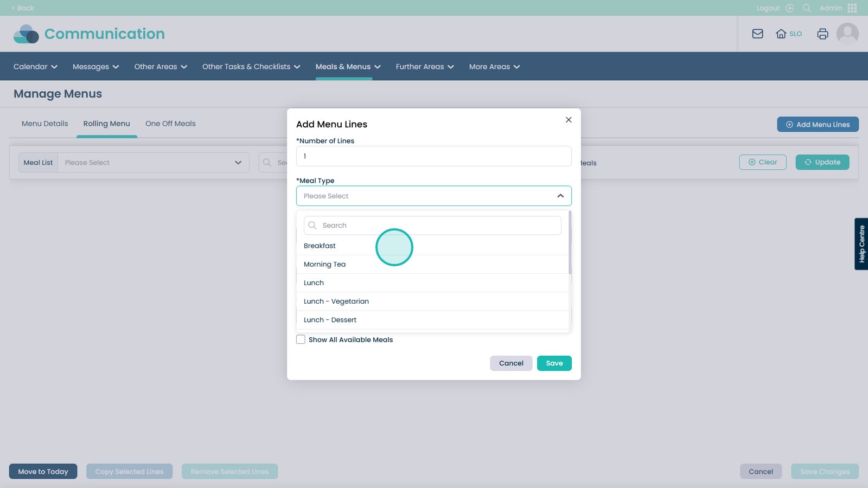868x488 pixels.
Task: Click the Logout icon
Action: point(790,8)
